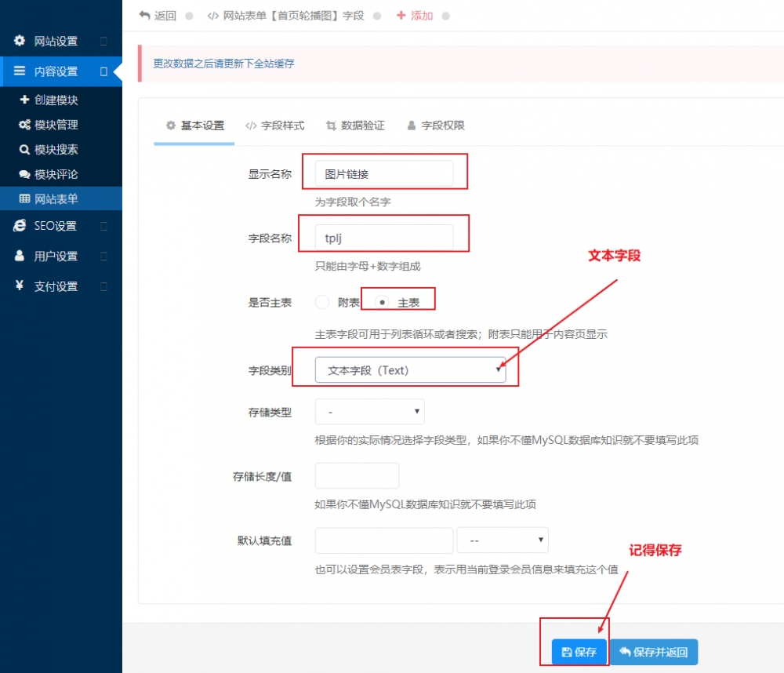Click the 默认填充值 text input
The image size is (784, 673).
(x=384, y=540)
